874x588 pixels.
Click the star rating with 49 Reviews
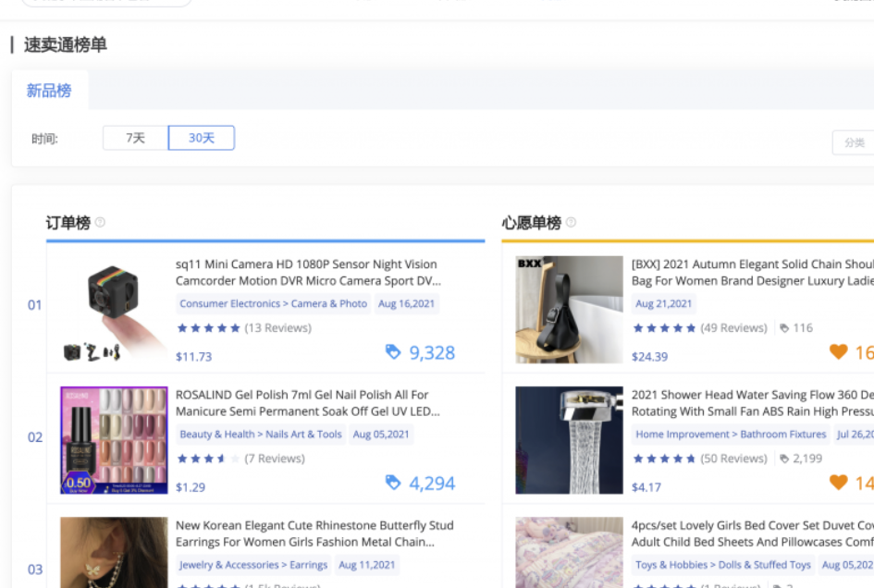[664, 327]
